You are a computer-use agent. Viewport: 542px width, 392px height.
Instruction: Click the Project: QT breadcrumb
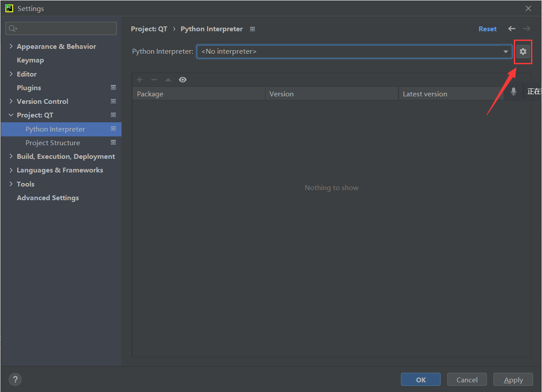point(149,29)
